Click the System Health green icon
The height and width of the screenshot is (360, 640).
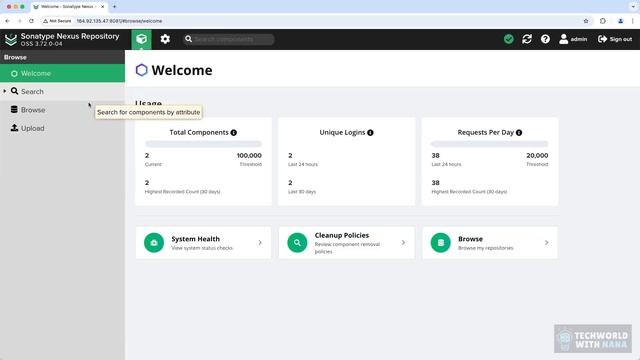[x=154, y=243]
